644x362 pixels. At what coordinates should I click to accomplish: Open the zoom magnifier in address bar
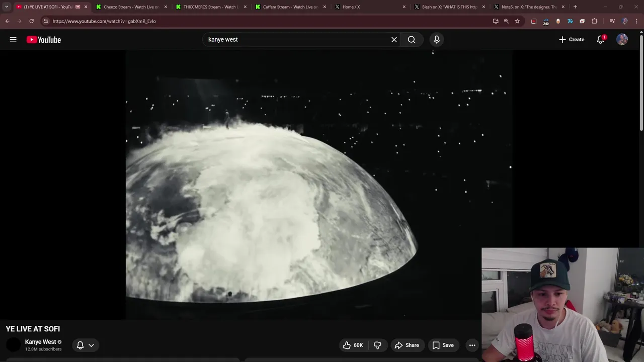(x=506, y=21)
